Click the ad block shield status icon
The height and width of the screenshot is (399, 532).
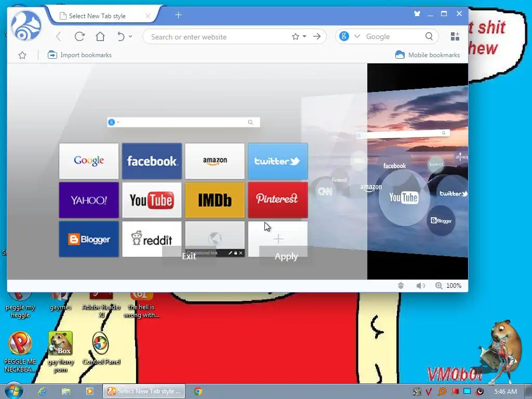point(401,286)
